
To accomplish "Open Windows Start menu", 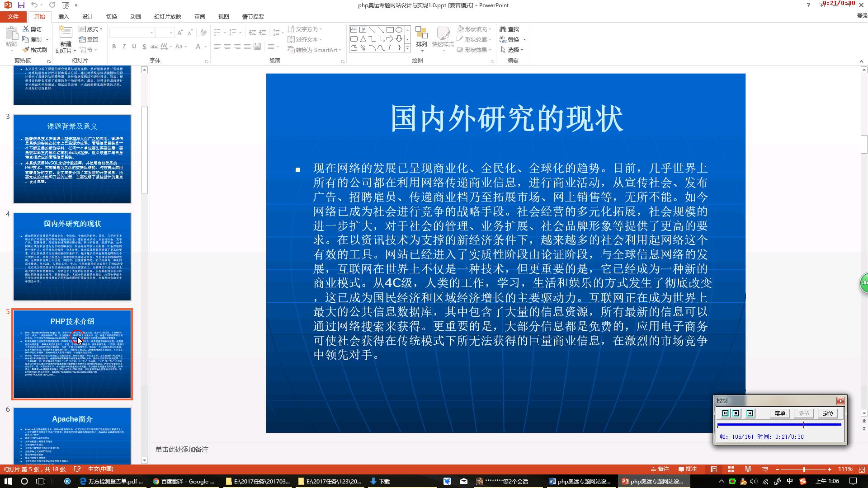I will click(8, 481).
